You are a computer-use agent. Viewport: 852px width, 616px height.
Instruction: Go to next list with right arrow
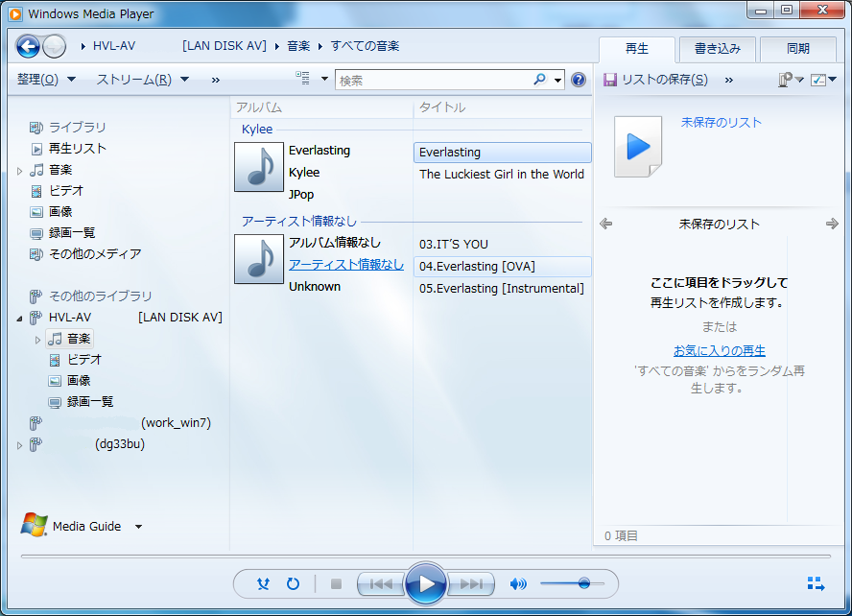pyautogui.click(x=832, y=224)
